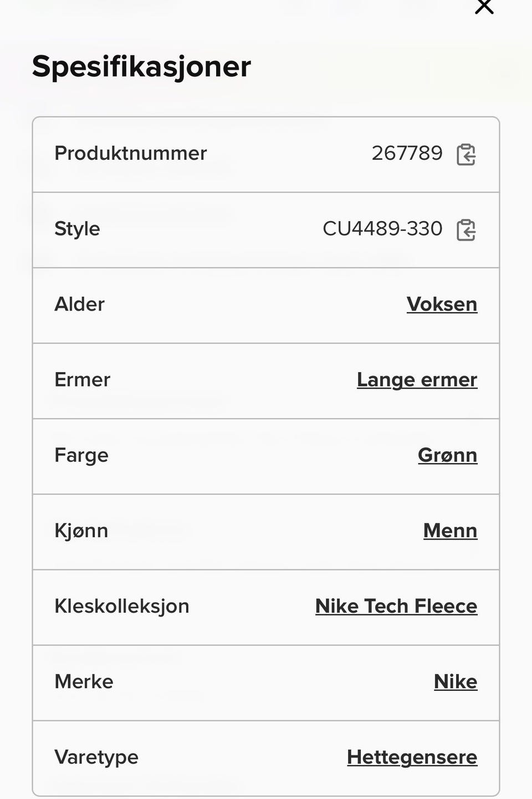532x799 pixels.
Task: Click the Ermer row label
Action: click(x=83, y=380)
